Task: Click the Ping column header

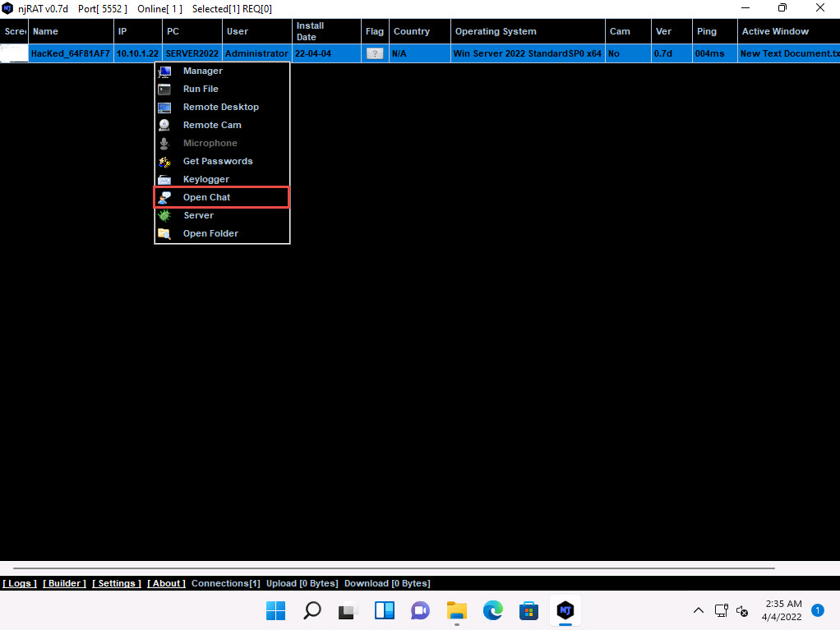Action: [706, 31]
